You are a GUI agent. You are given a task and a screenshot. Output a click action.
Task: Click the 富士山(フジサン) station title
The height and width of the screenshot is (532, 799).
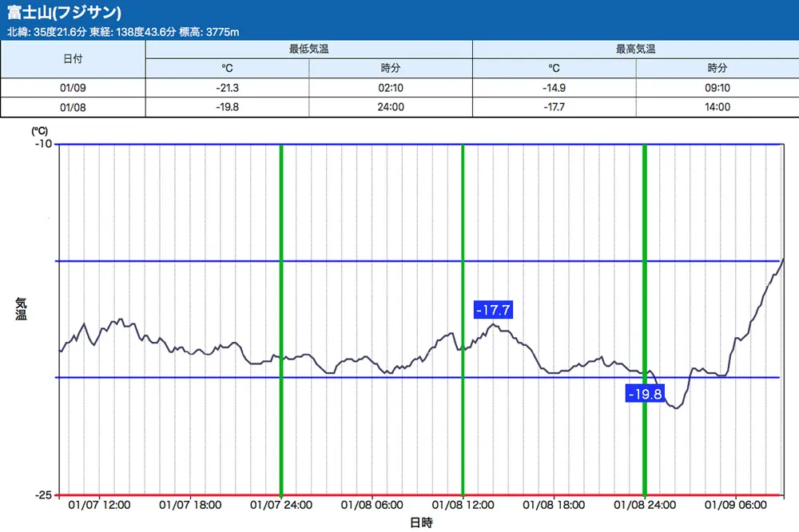pyautogui.click(x=64, y=12)
